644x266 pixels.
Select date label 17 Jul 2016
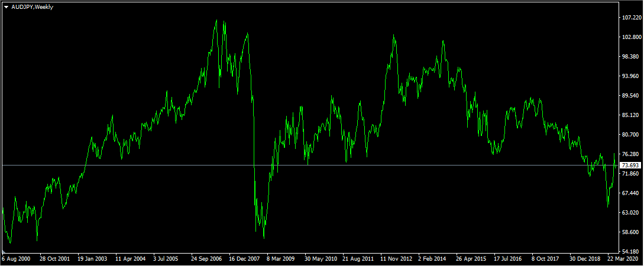[x=509, y=259]
